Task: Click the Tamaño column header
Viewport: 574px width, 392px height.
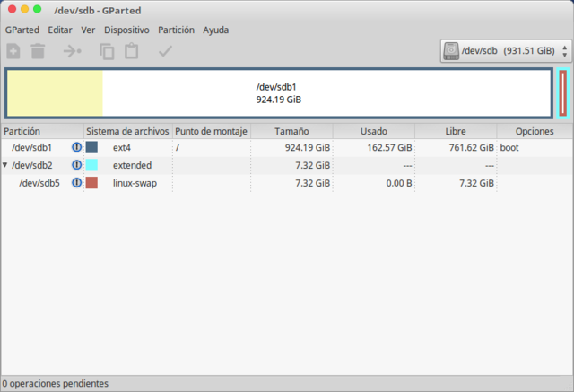Action: [291, 131]
